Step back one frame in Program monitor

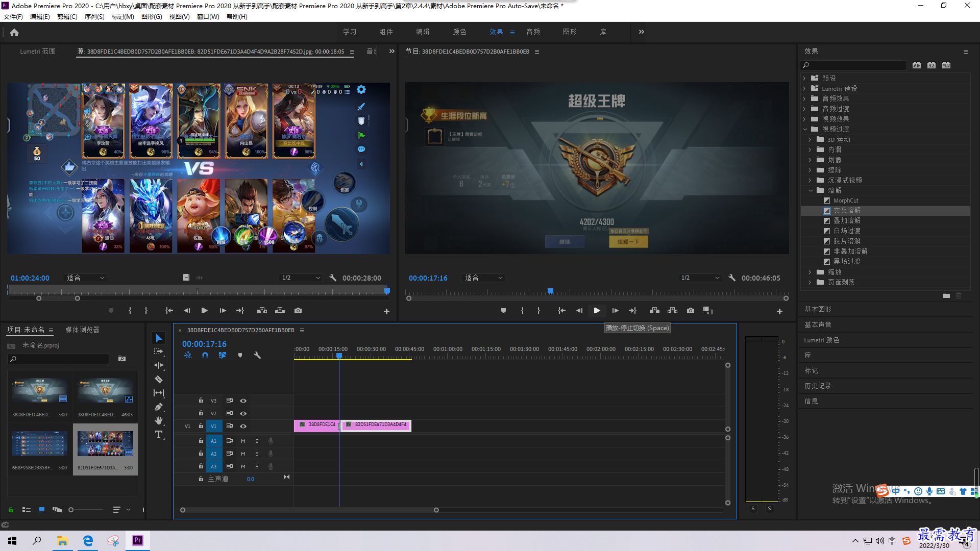(x=579, y=311)
